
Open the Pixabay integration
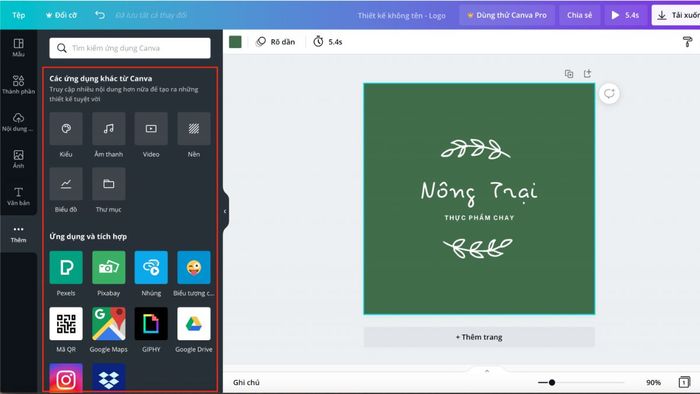pyautogui.click(x=108, y=267)
